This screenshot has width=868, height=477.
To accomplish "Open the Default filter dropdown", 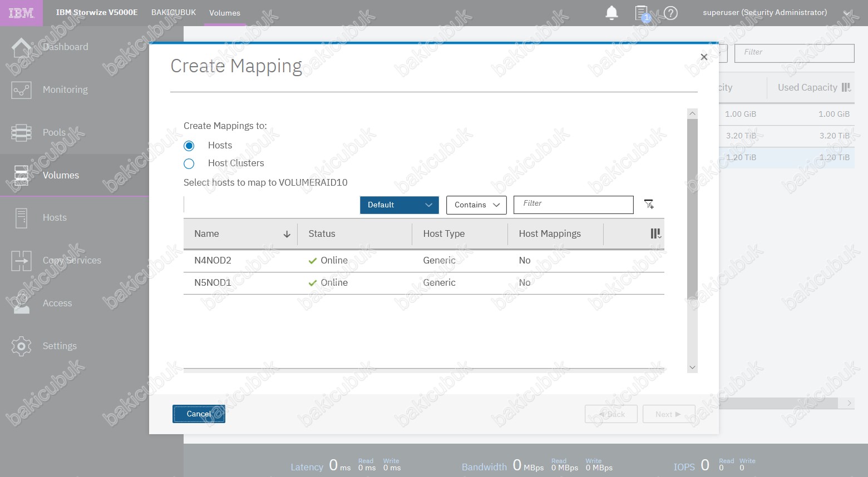I will click(400, 205).
